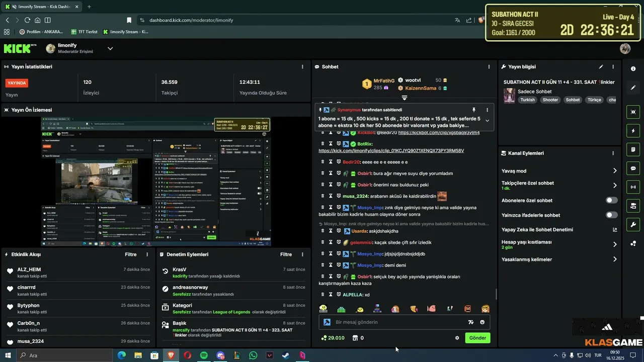644x362 pixels.
Task: Click the document list sidebar icon
Action: coord(633,149)
